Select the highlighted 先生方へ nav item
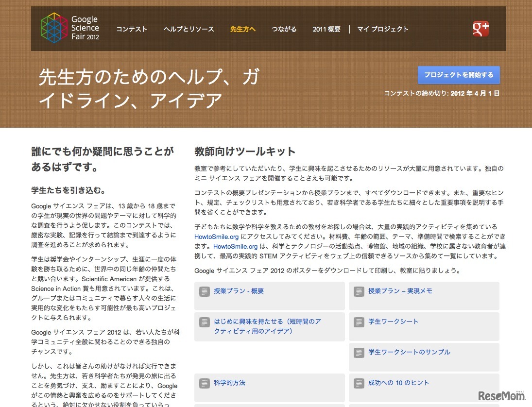532x407 pixels. pos(242,29)
